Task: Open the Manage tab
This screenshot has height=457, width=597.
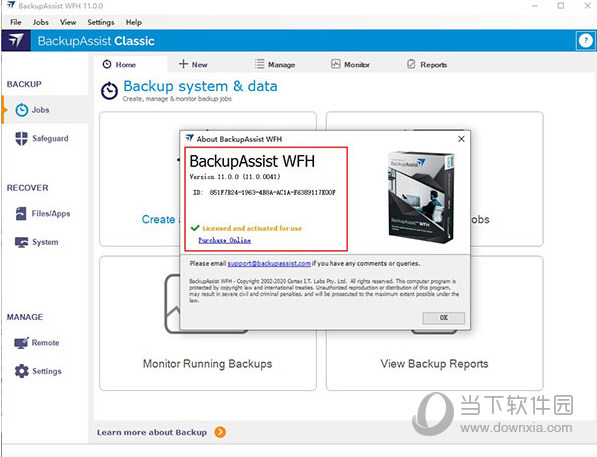Action: pyautogui.click(x=275, y=64)
